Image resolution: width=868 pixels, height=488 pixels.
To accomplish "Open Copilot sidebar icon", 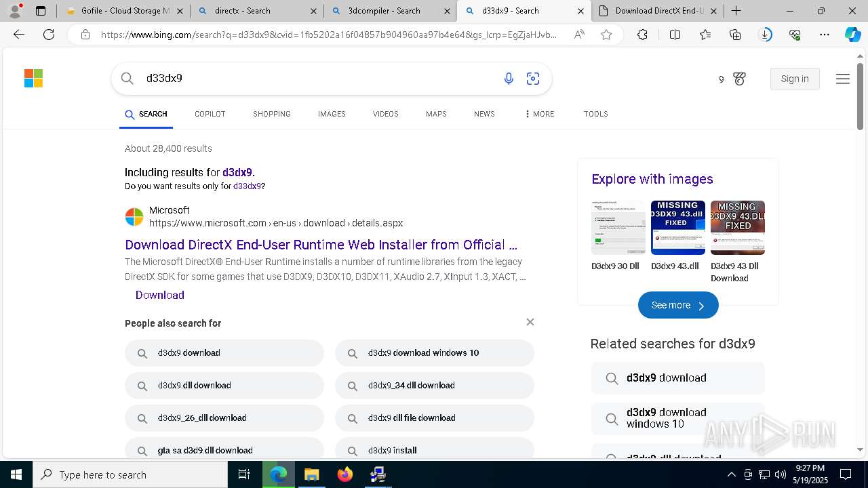I will [x=852, y=35].
